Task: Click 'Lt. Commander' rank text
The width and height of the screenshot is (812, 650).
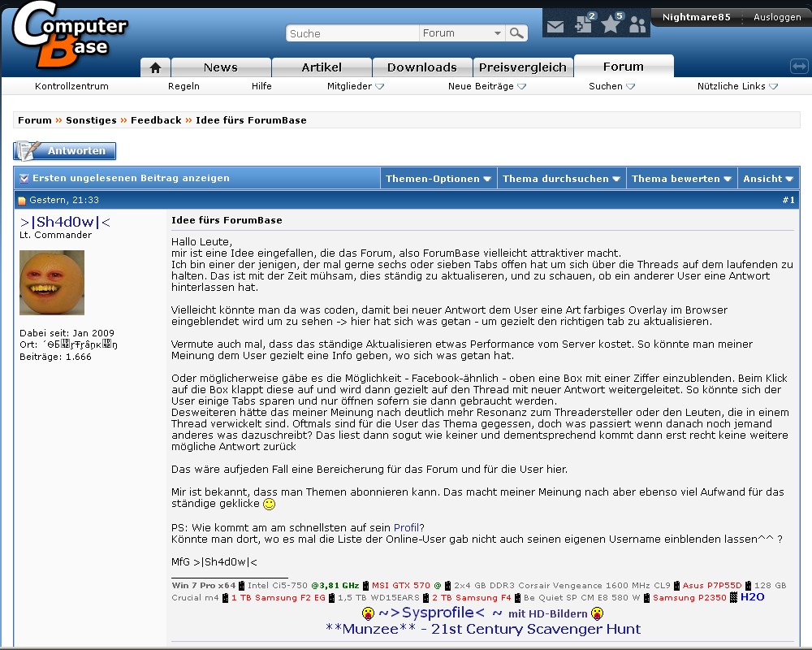Action: (x=55, y=235)
